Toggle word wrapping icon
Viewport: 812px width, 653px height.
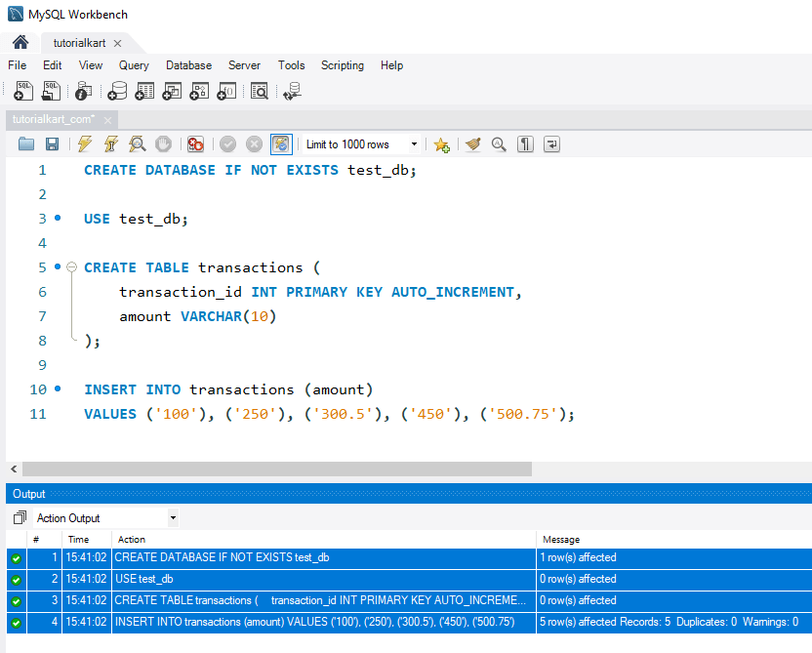pos(551,143)
